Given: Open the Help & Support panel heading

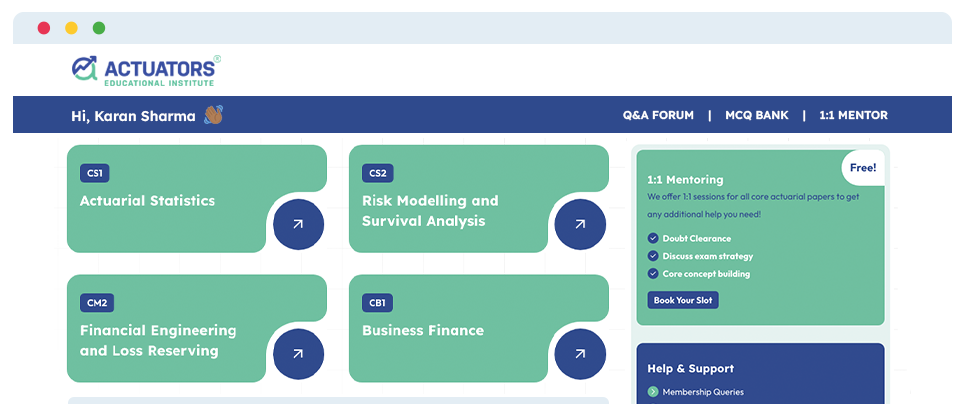Looking at the screenshot, I should [x=691, y=369].
